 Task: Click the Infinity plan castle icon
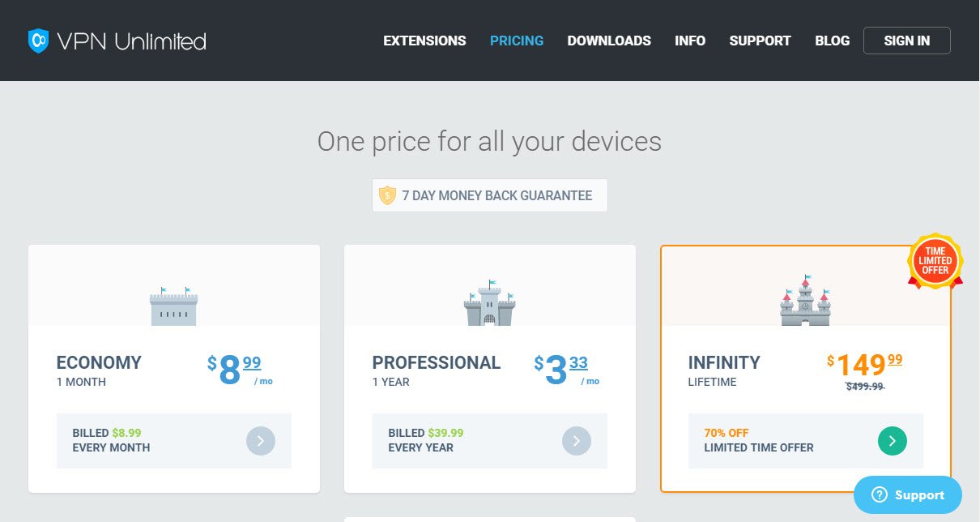pos(805,300)
